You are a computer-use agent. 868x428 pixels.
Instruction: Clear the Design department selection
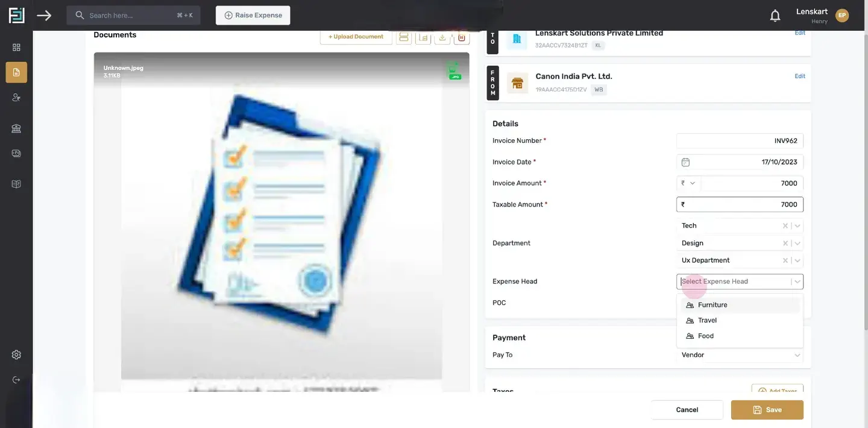click(x=785, y=244)
